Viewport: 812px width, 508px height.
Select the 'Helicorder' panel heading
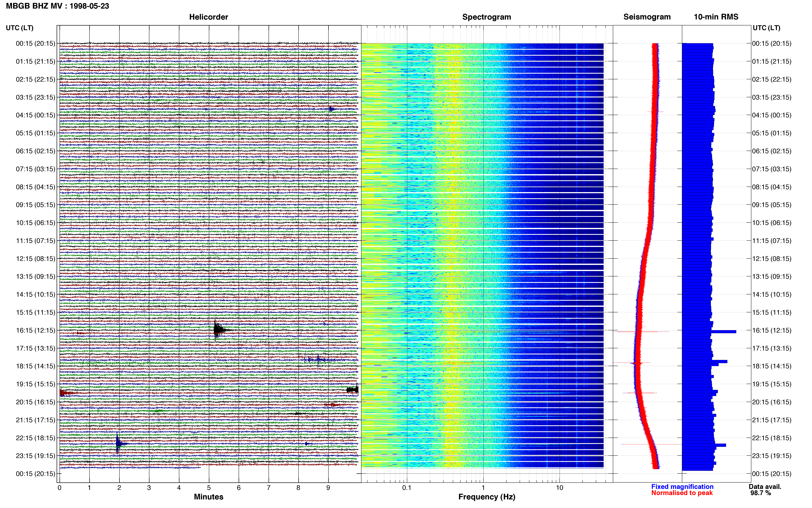click(x=209, y=17)
